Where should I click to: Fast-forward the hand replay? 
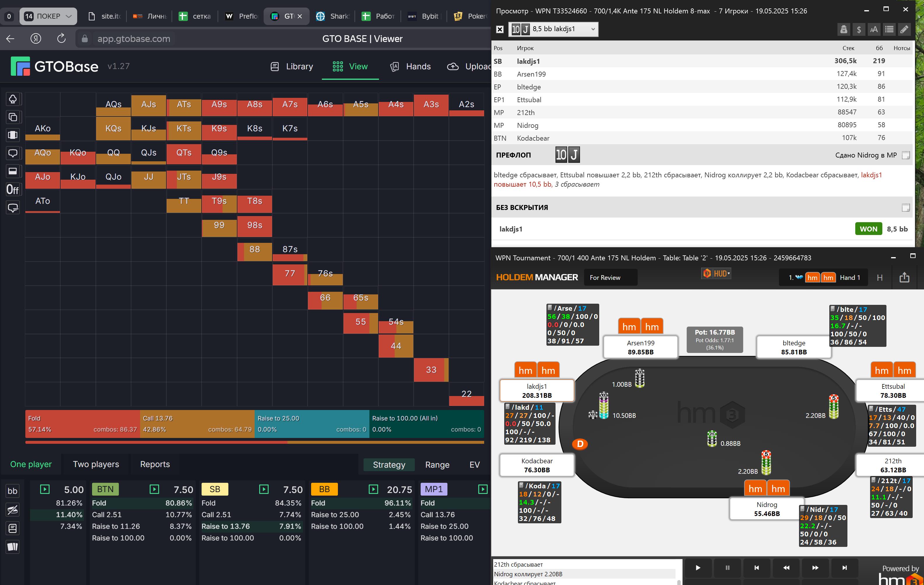[x=815, y=568]
